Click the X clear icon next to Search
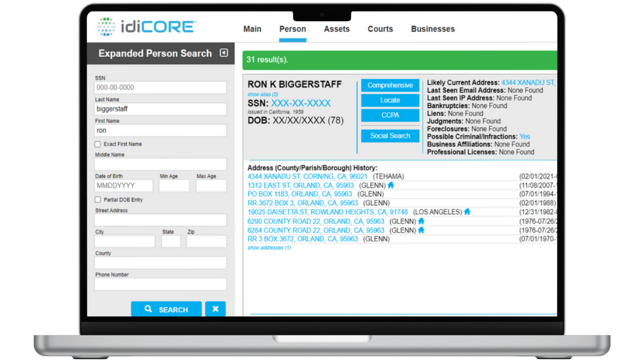Image resolution: width=644 pixels, height=362 pixels. click(x=215, y=308)
